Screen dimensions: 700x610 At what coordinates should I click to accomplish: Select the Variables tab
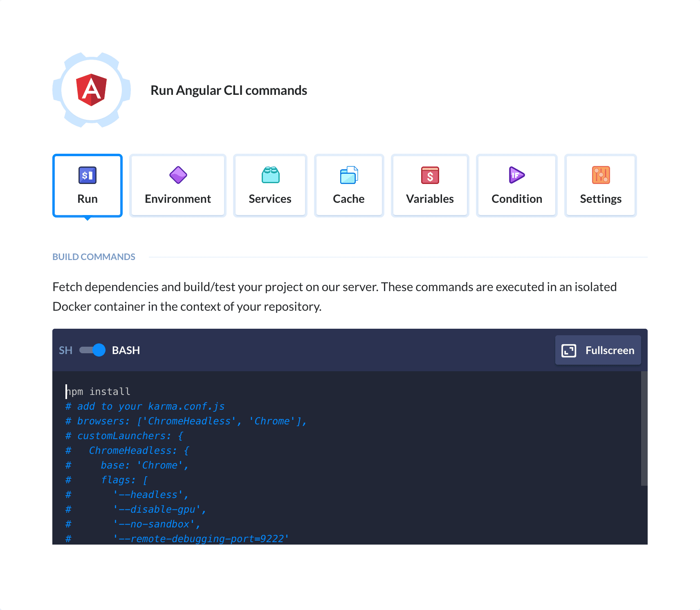pyautogui.click(x=430, y=186)
